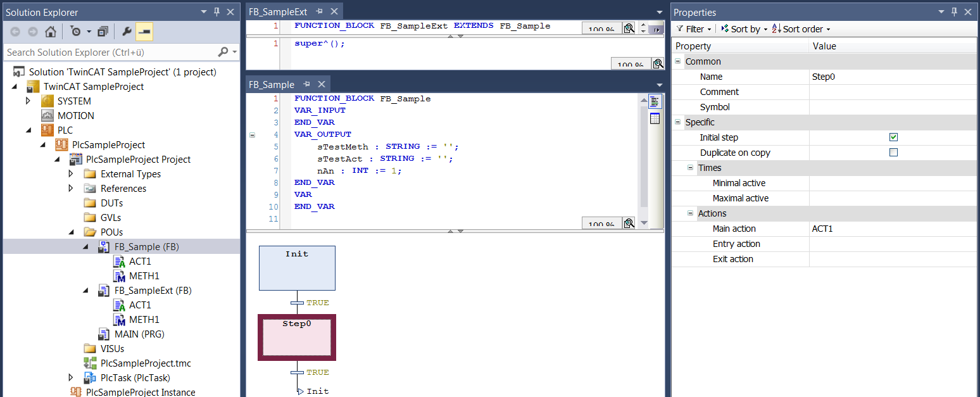Screen dimensions: 980x397
Task: Select the DUTs folder
Action: coord(111,203)
